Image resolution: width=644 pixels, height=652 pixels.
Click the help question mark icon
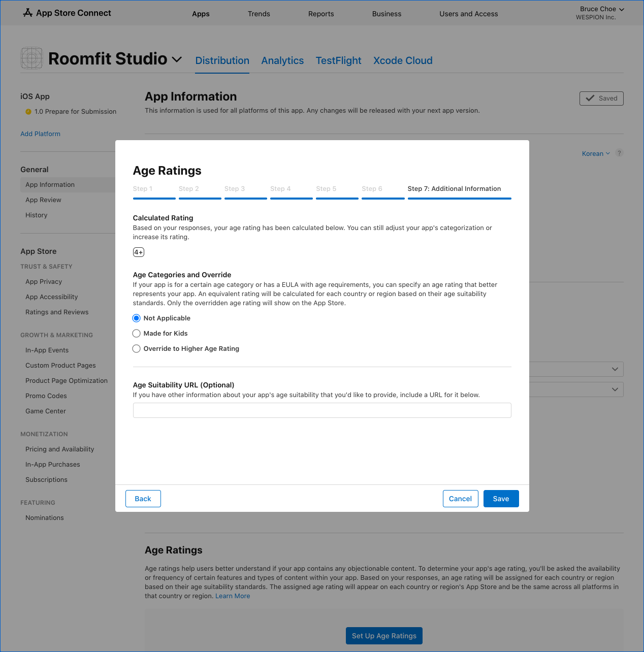coord(619,153)
